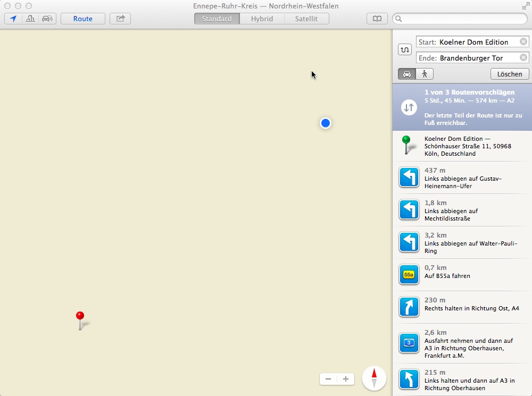The image size is (532, 396).
Task: Select driving directions mode
Action: (407, 74)
